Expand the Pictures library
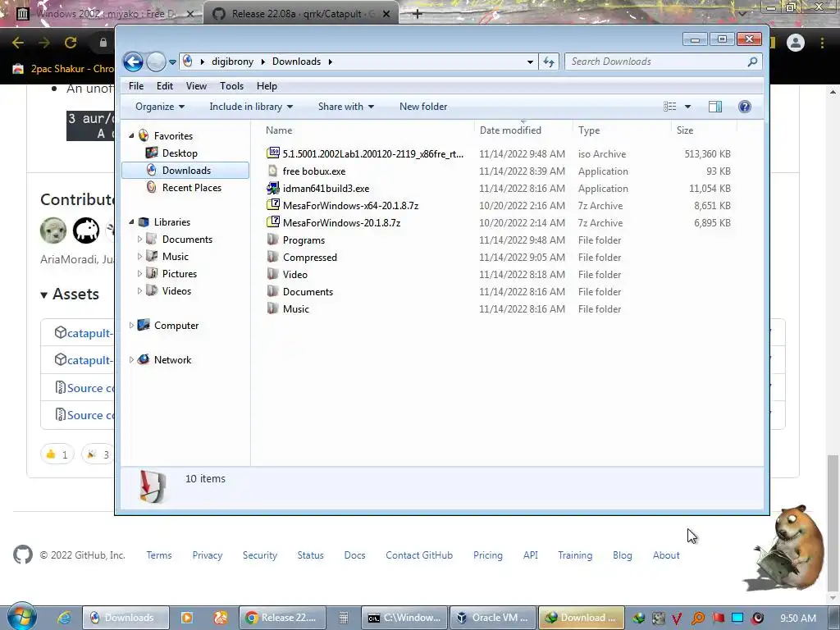Image resolution: width=840 pixels, height=630 pixels. (139, 273)
